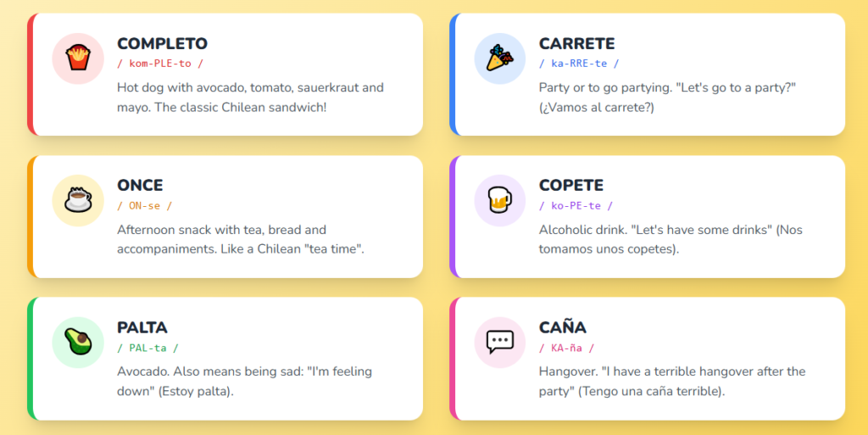Click the ko-PE-te pronunciation guide
The image size is (868, 435).
click(x=576, y=205)
